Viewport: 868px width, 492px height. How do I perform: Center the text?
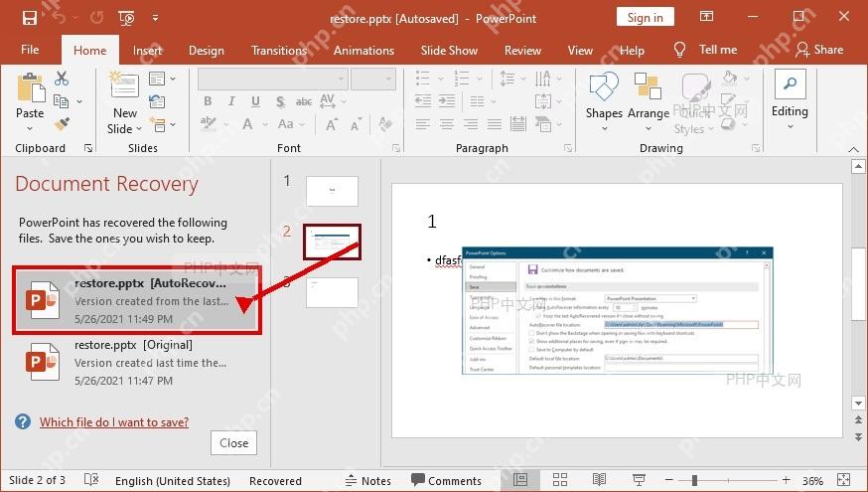(x=447, y=124)
